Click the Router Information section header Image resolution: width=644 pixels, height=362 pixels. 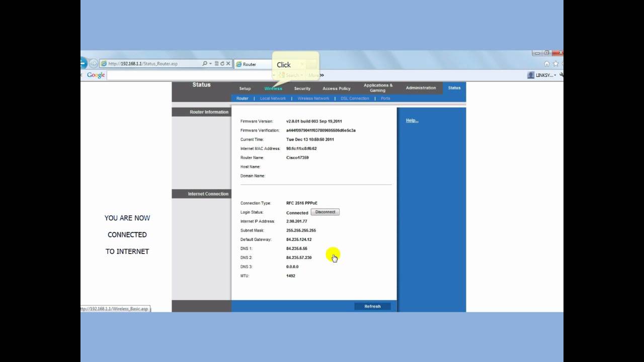pos(201,112)
